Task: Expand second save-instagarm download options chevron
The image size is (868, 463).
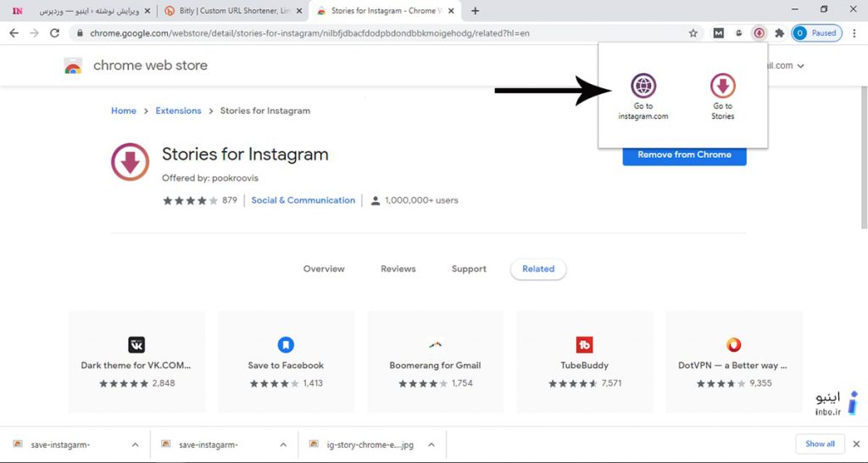Action: point(283,444)
